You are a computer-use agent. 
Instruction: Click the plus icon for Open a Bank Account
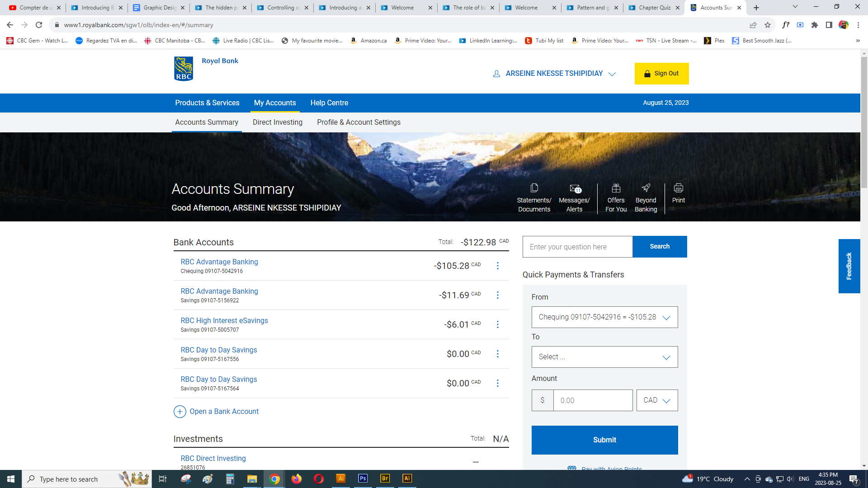[180, 412]
